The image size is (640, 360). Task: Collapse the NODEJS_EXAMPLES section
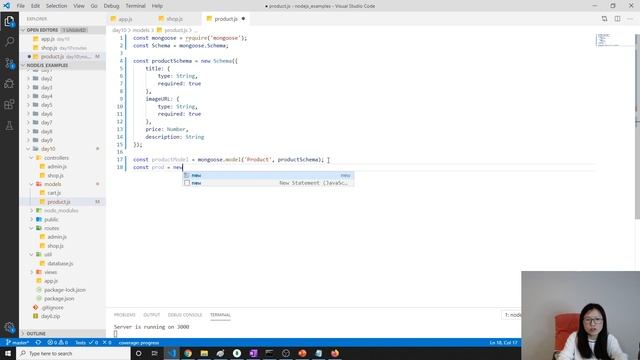pos(61,65)
